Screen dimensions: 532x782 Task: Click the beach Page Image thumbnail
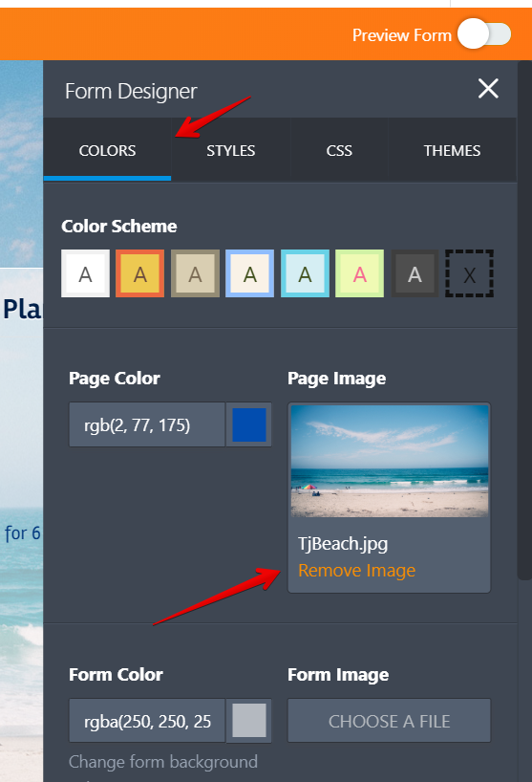click(x=390, y=461)
